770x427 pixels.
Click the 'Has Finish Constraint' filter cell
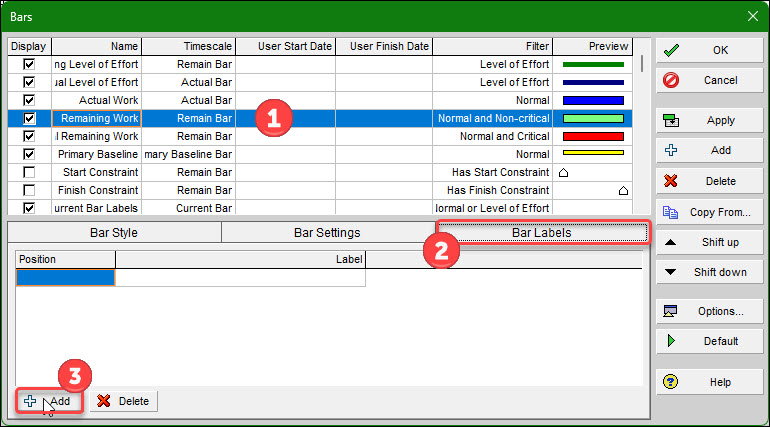[493, 190]
